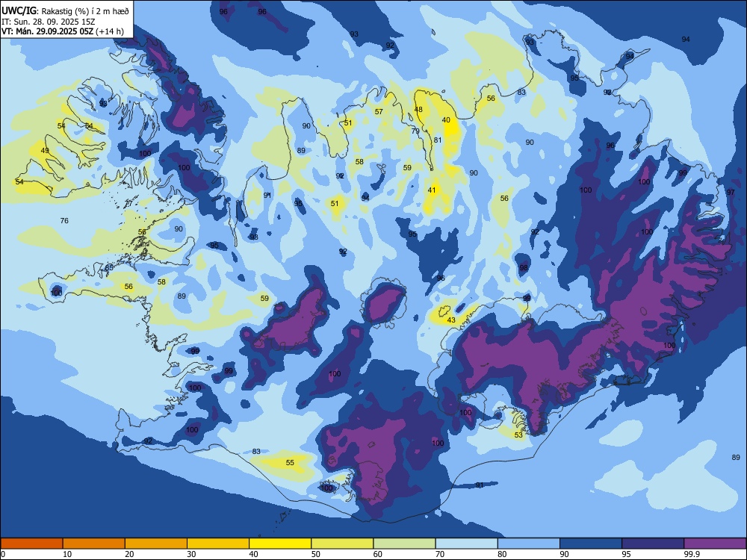Click the legend label '99.9'

point(691,554)
